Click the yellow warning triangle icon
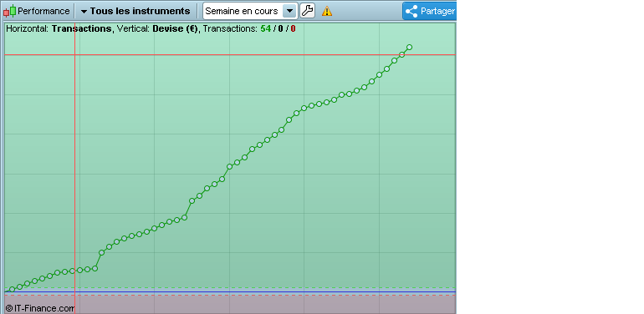This screenshot has width=644, height=314. pos(327,11)
